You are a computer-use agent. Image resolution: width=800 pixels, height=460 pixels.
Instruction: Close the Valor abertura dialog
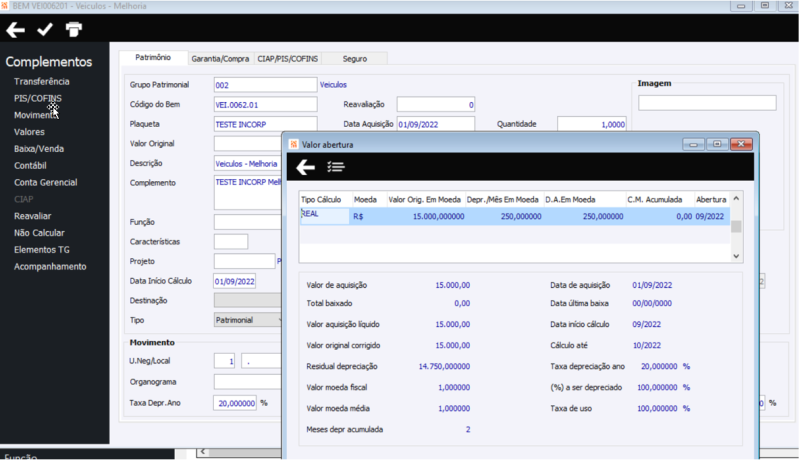pos(741,144)
